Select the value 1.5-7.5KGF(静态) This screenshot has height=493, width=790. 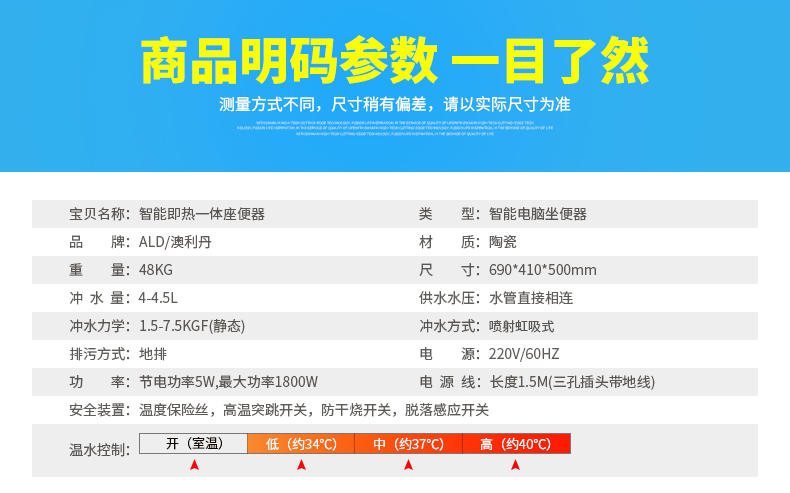[x=192, y=326]
